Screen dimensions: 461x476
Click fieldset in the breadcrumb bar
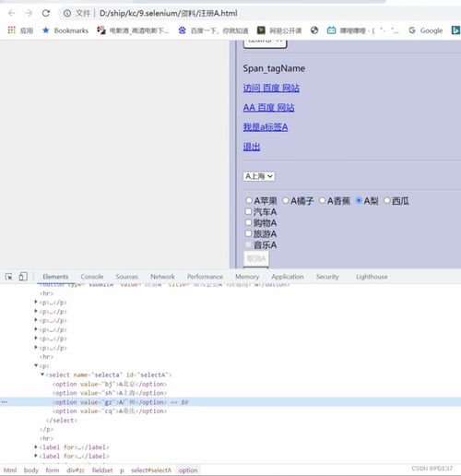coord(102,470)
